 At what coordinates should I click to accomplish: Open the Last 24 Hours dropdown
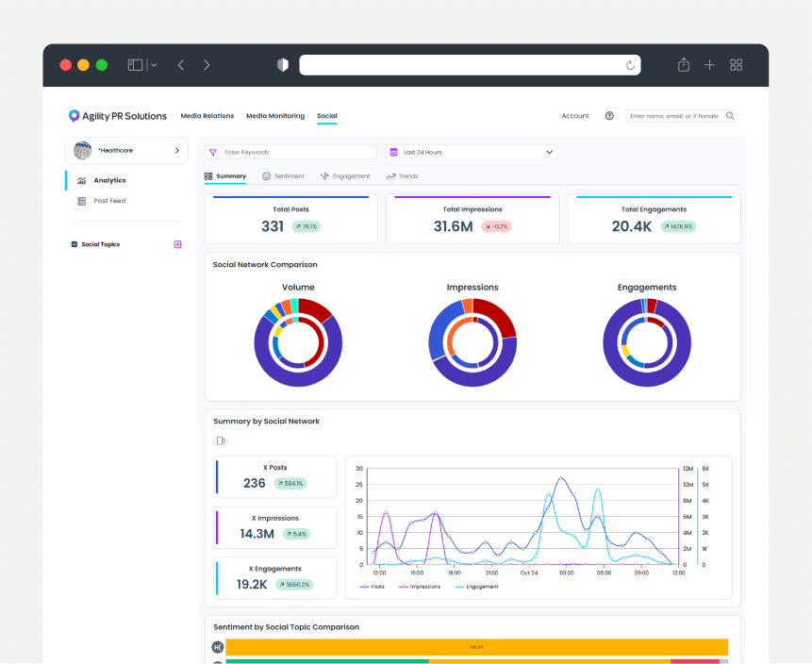pos(472,151)
